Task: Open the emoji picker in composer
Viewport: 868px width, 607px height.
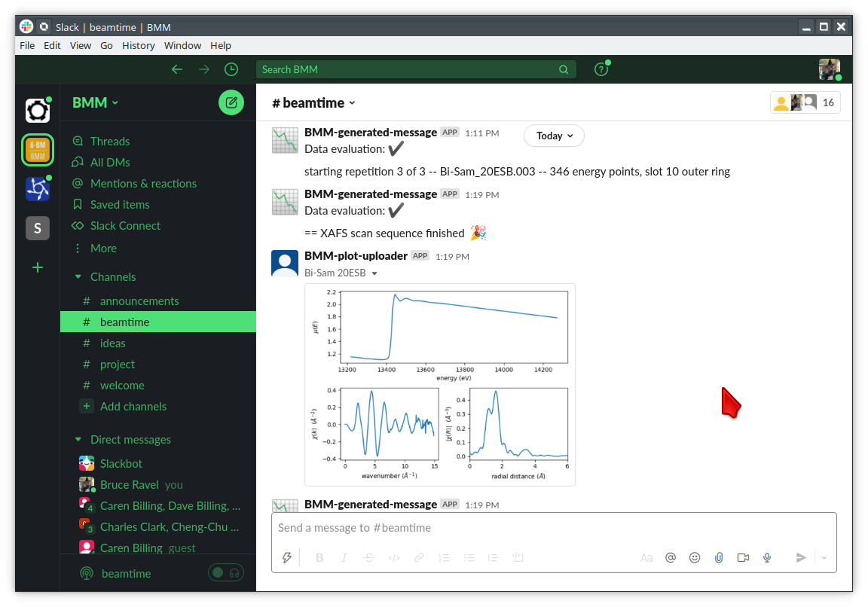Action: pos(695,558)
